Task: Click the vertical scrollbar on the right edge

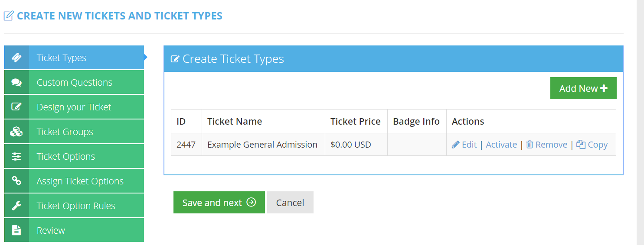Action: 640,122
